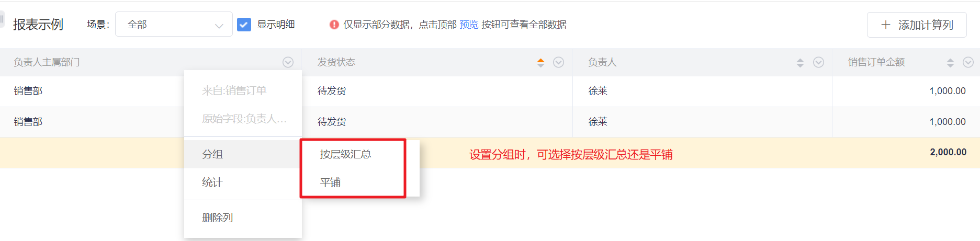This screenshot has width=980, height=241.
Task: Choose 删除列 from the column menu
Action: [x=243, y=217]
